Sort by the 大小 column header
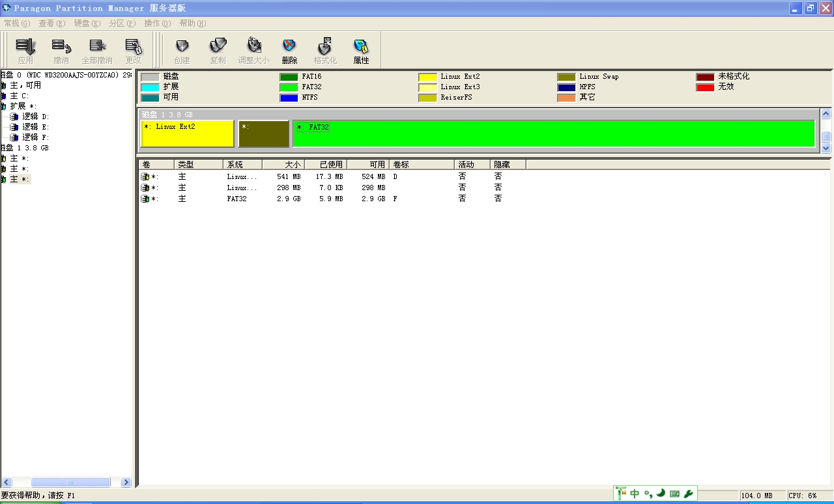This screenshot has width=834, height=504. tap(282, 165)
